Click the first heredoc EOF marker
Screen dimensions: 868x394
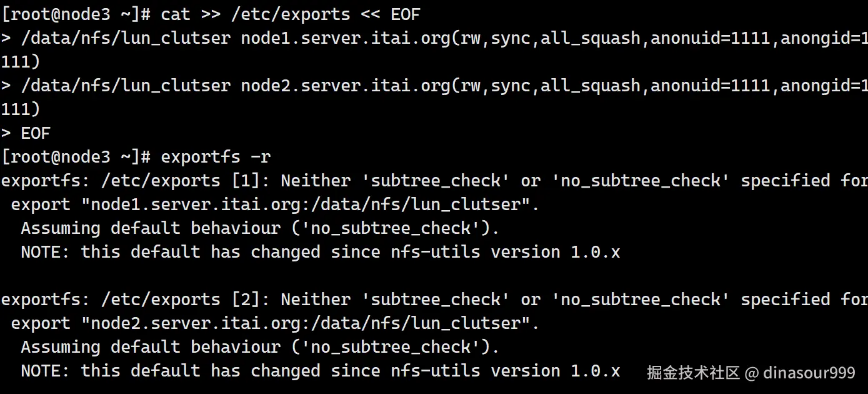click(406, 14)
